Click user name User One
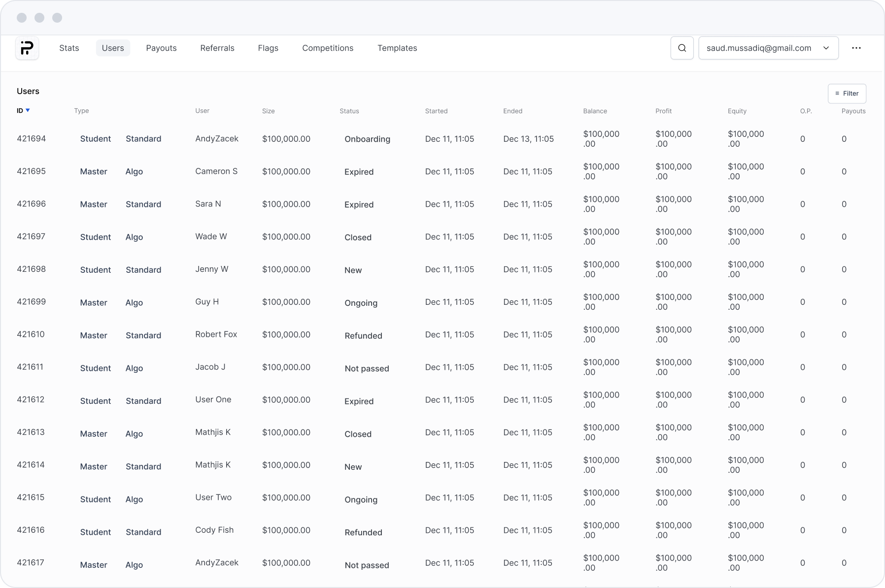The height and width of the screenshot is (588, 885). (x=213, y=399)
